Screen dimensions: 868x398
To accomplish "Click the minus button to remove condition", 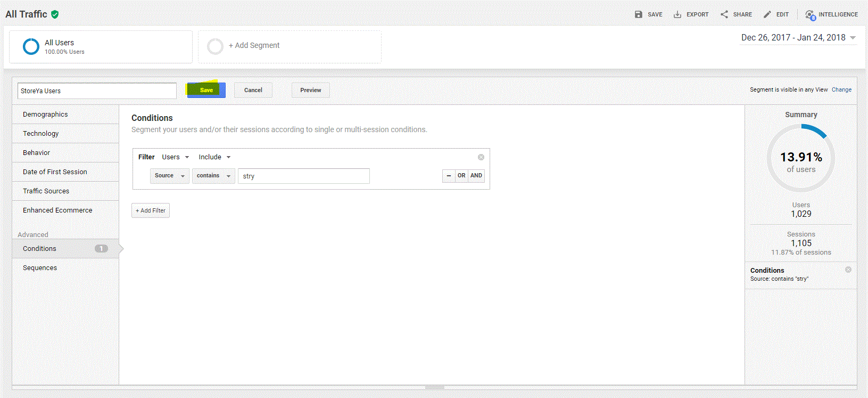I will [x=449, y=176].
